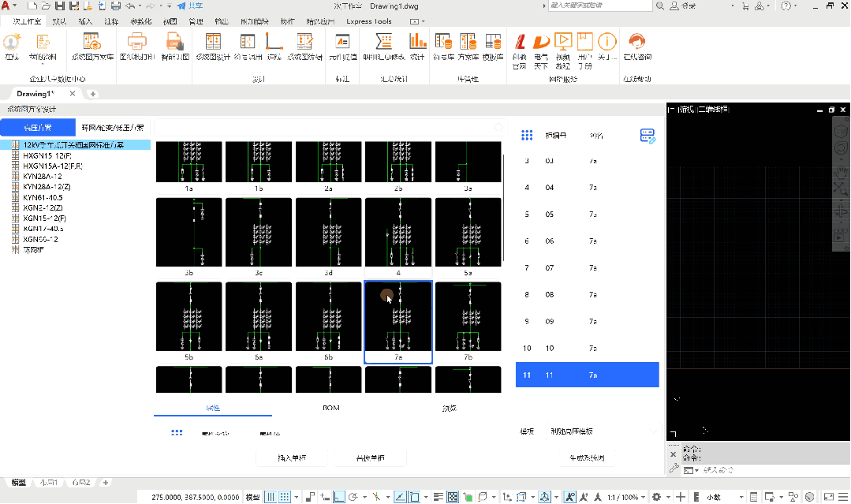
Task: Toggle snap mode in status bar
Action: click(285, 497)
